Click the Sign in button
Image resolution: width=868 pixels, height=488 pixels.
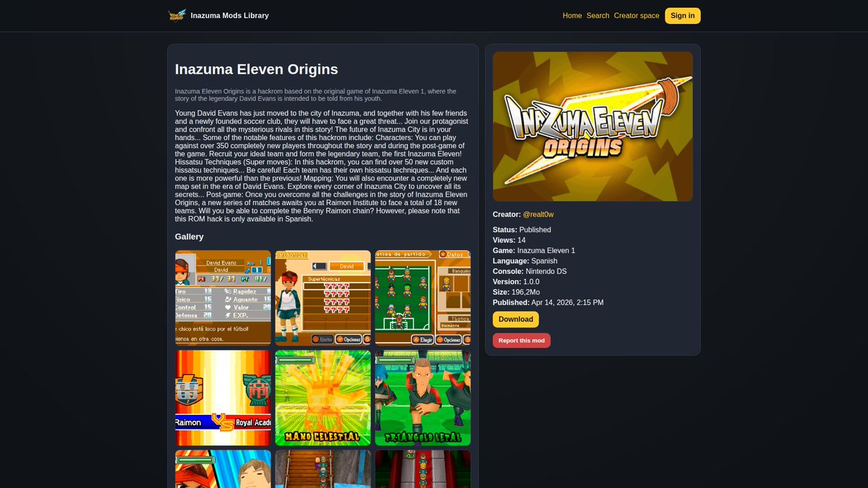click(x=683, y=15)
